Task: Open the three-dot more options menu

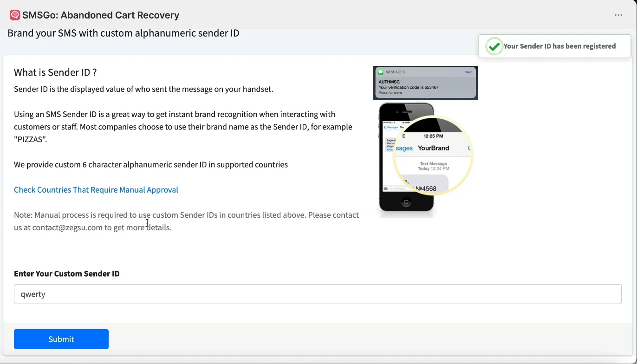Action: coord(618,15)
